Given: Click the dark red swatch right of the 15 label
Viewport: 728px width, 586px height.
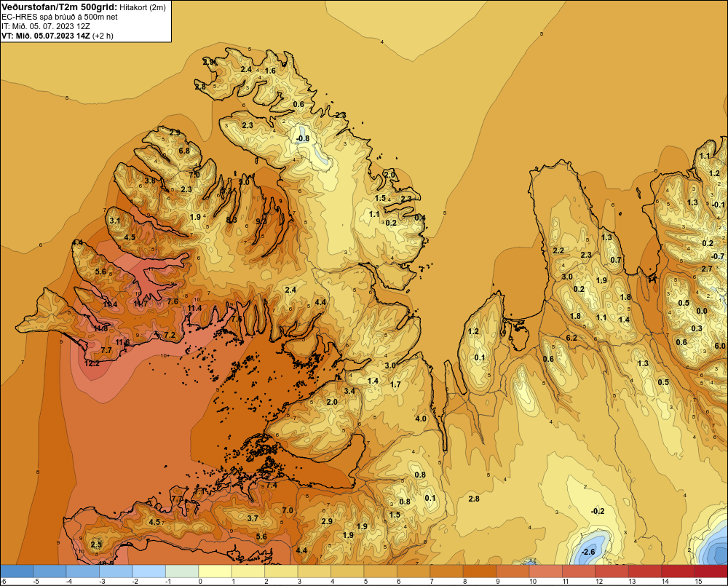Looking at the screenshot, I should (711, 571).
